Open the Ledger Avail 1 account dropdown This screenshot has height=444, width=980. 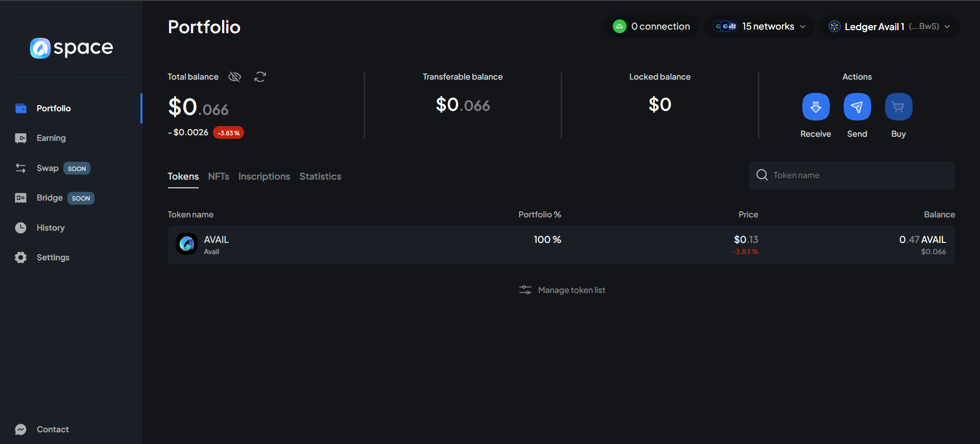coord(889,27)
